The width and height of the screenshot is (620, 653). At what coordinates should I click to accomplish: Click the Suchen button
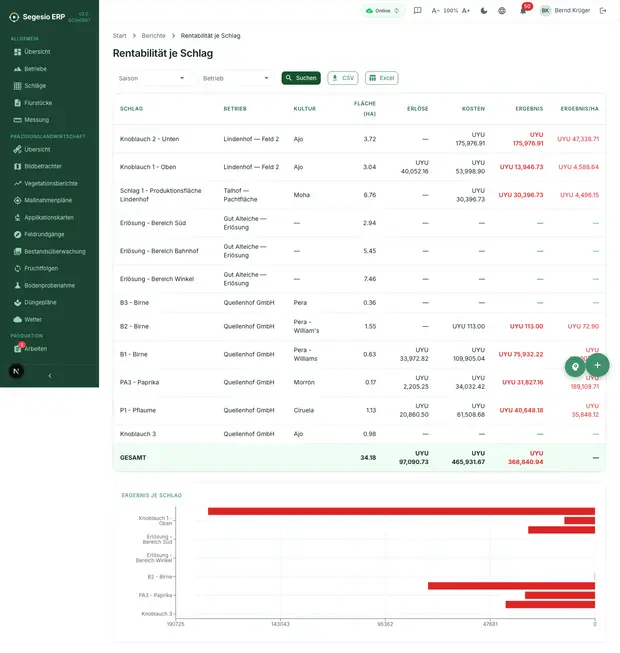coord(301,78)
